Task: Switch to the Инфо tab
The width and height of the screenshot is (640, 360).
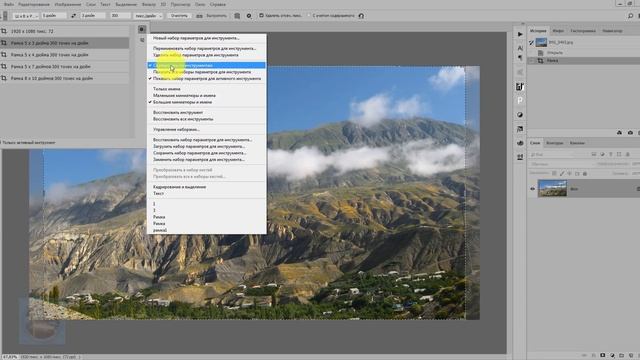Action: (x=558, y=31)
